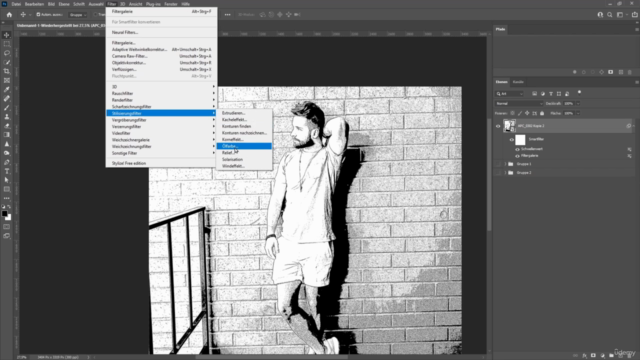Select the Frame tool
This screenshot has height=360, width=640.
point(7,80)
